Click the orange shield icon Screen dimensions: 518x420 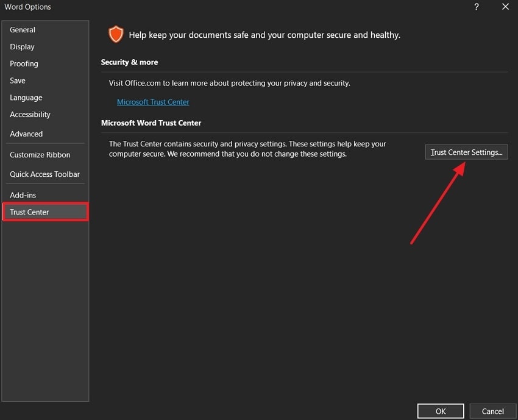click(x=115, y=34)
